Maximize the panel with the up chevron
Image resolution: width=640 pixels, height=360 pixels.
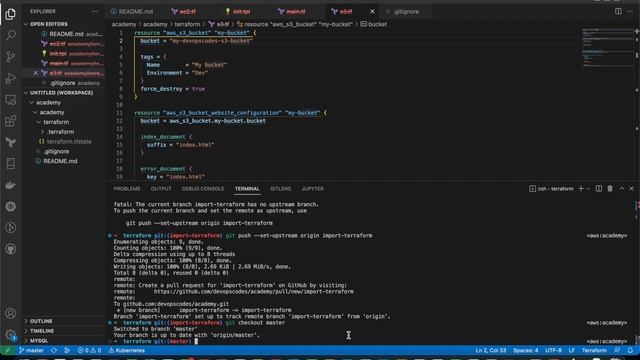pos(621,189)
